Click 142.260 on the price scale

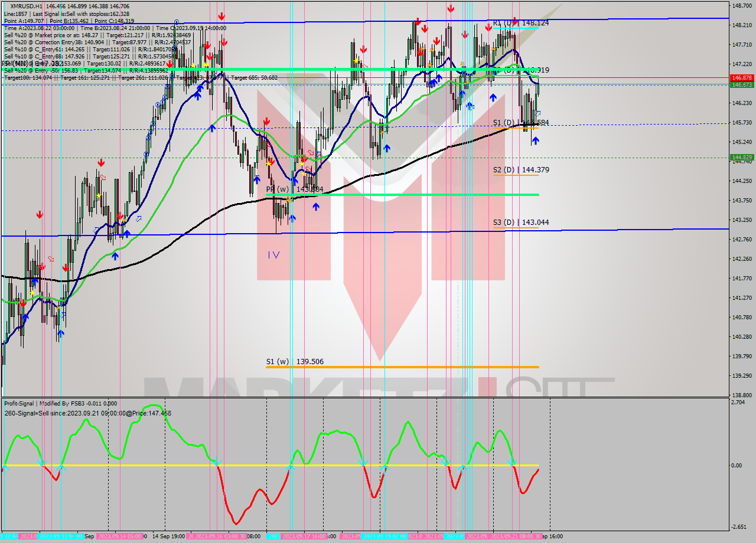click(x=742, y=259)
